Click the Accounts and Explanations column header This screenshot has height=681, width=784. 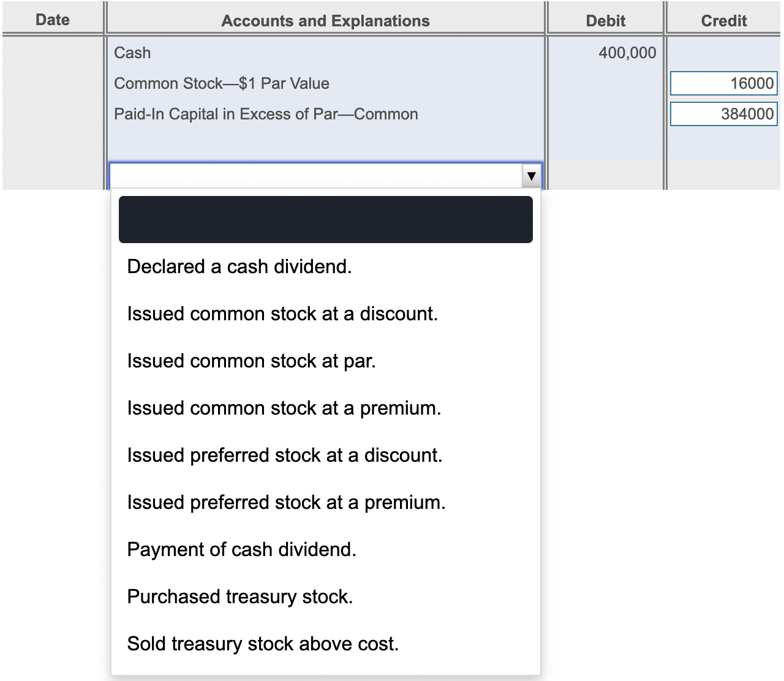pyautogui.click(x=325, y=21)
